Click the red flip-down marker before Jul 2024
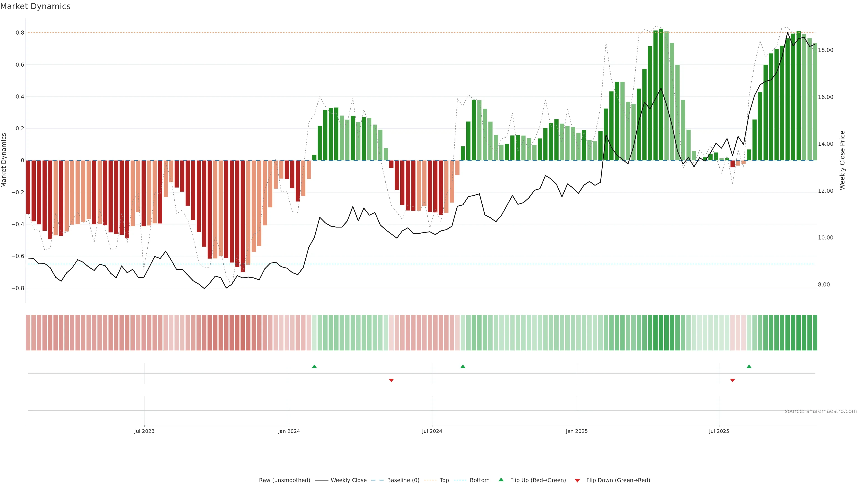868x488 pixels. tap(391, 380)
